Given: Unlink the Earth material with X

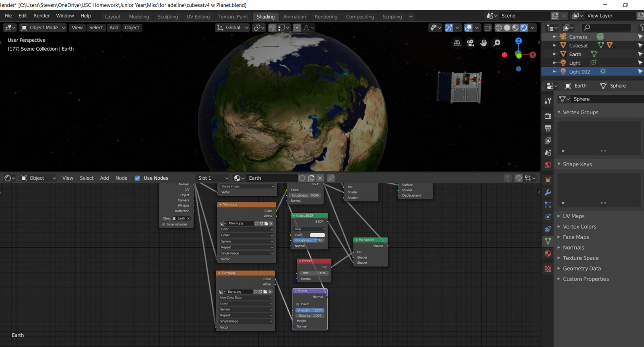Looking at the screenshot, I should (320, 178).
